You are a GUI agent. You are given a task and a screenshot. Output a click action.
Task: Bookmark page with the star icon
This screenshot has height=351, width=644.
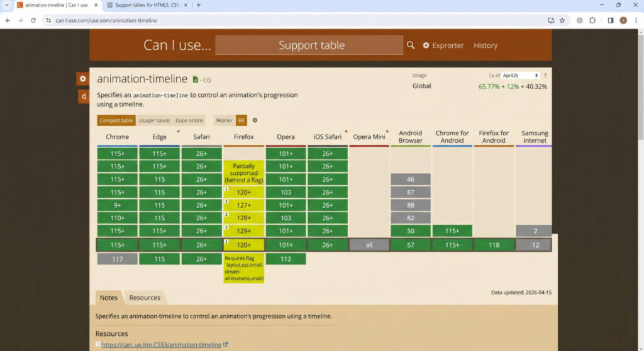(x=562, y=20)
